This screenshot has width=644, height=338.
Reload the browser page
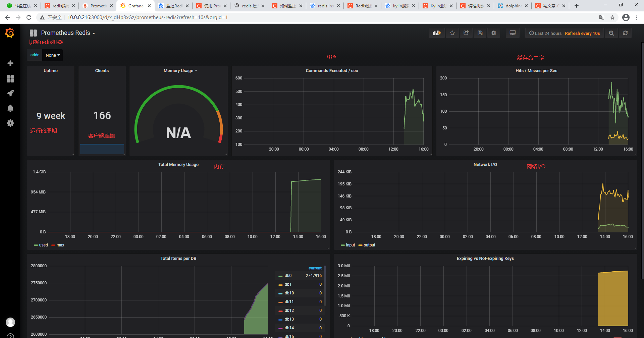coord(29,17)
